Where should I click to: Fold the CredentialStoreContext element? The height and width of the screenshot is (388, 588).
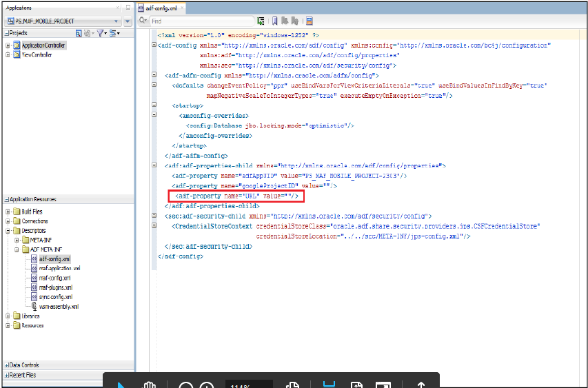pos(154,225)
